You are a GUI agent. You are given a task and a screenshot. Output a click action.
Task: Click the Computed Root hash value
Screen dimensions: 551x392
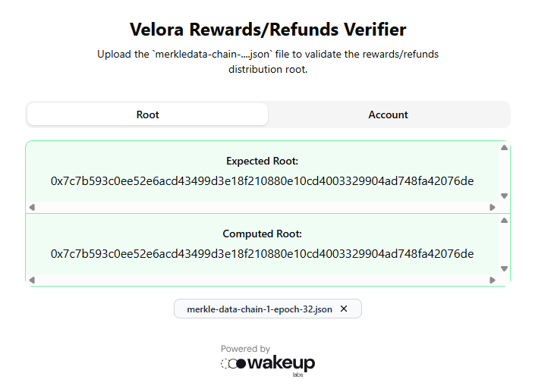262,254
